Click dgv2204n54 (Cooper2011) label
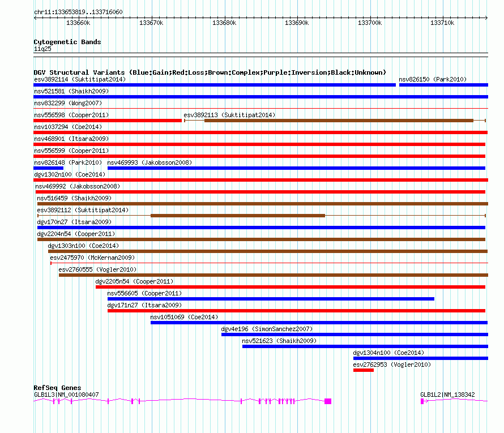Image resolution: width=504 pixels, height=433 pixels. point(76,234)
